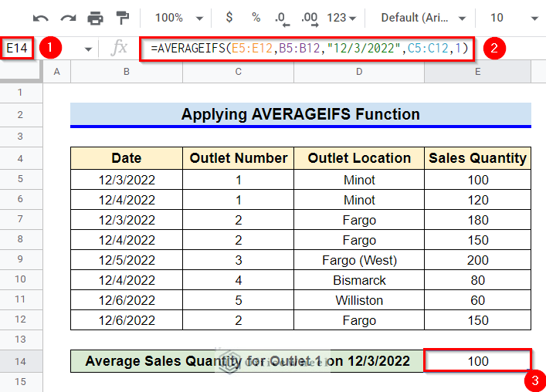
Task: Click the Redo arrow icon
Action: [x=68, y=18]
